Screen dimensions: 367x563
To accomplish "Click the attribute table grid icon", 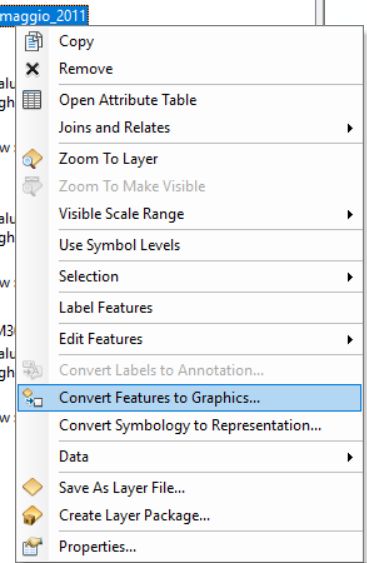I will pyautogui.click(x=32, y=100).
